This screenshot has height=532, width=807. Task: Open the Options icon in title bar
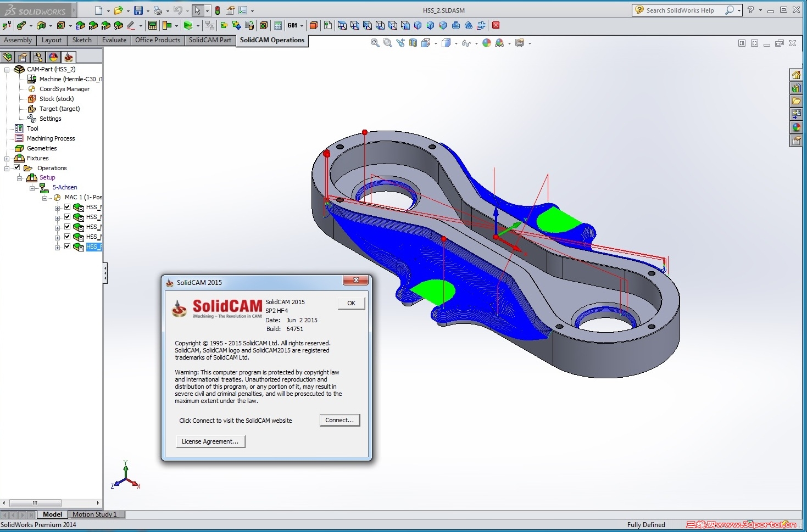click(242, 10)
